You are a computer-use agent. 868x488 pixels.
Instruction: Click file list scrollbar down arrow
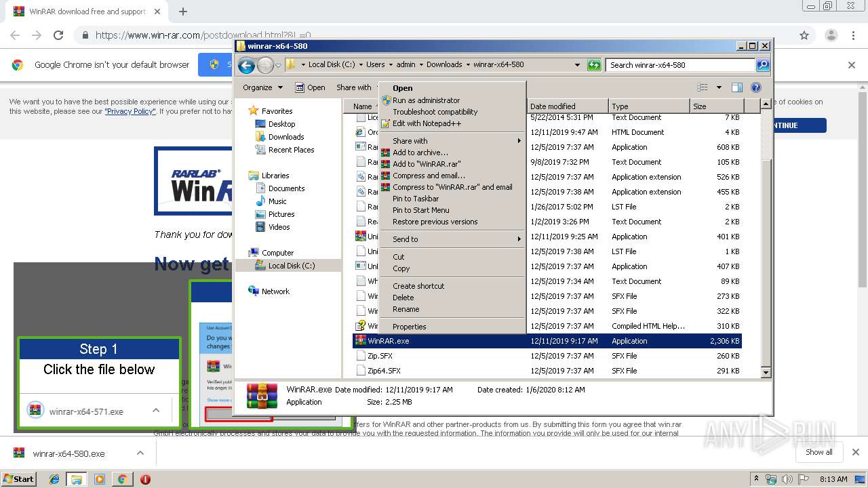[x=766, y=372]
